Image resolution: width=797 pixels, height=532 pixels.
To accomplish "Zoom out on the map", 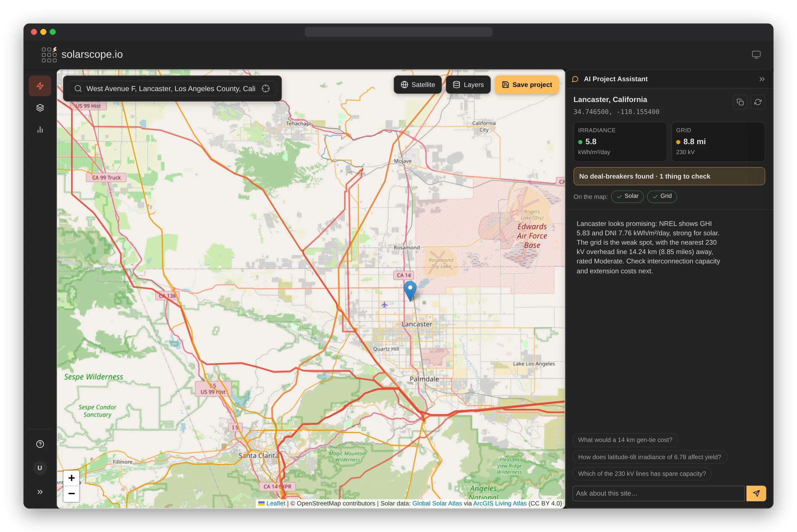I will (x=71, y=494).
